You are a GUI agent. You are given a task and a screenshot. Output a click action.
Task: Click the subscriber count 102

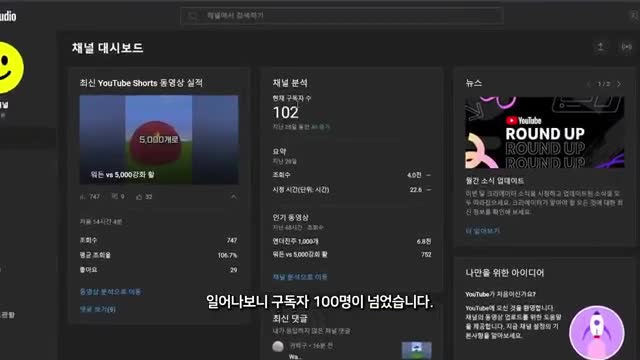[286, 113]
